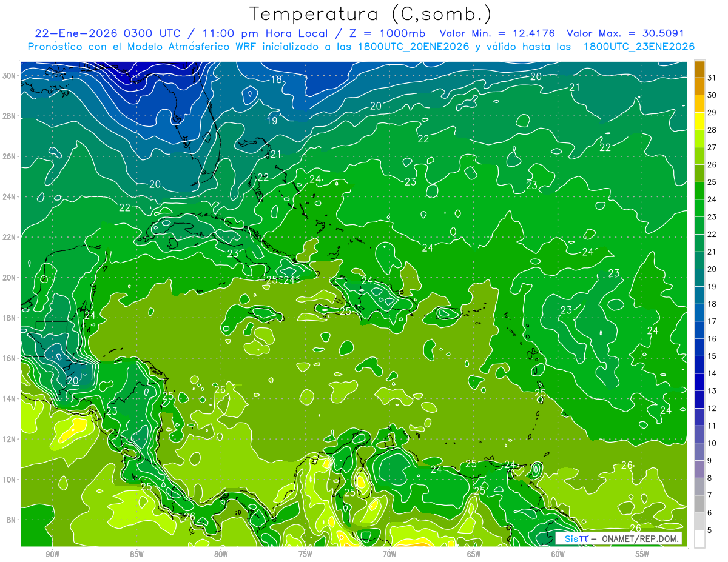The height and width of the screenshot is (562, 728).
Task: Click the Sisπ logo in the map corner
Action: [x=576, y=539]
